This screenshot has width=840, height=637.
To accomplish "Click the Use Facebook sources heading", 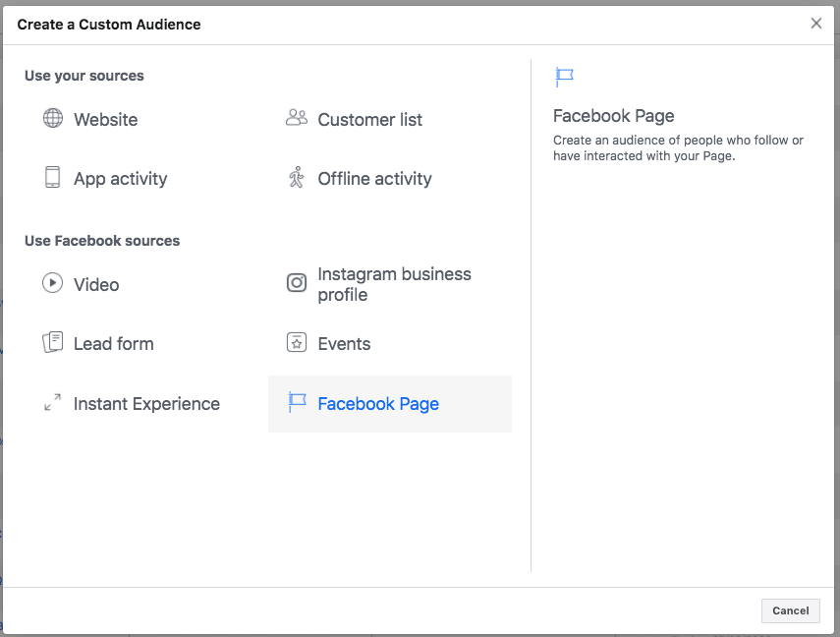I will 102,241.
